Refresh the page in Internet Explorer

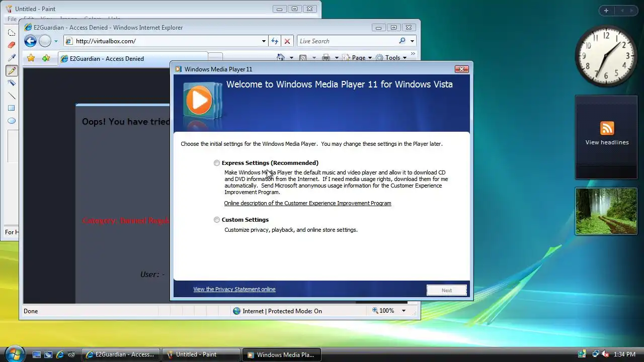click(275, 41)
